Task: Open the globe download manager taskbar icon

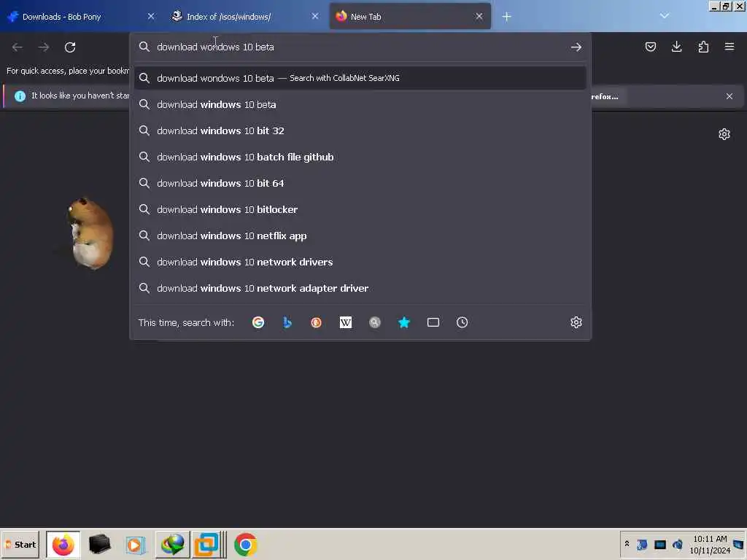Action: (x=172, y=544)
